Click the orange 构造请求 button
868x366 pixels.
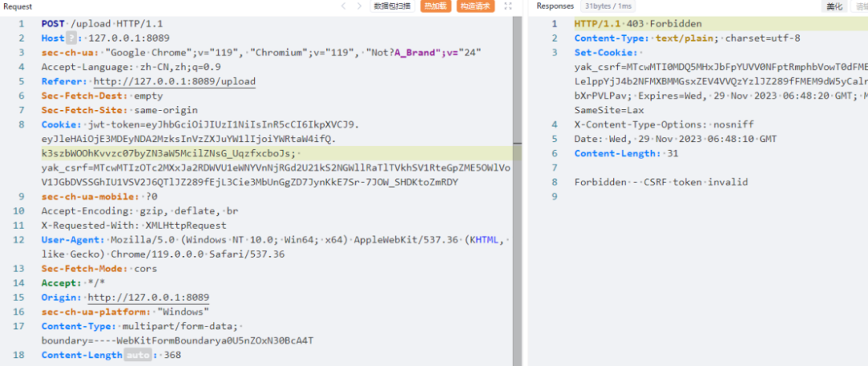tap(476, 6)
